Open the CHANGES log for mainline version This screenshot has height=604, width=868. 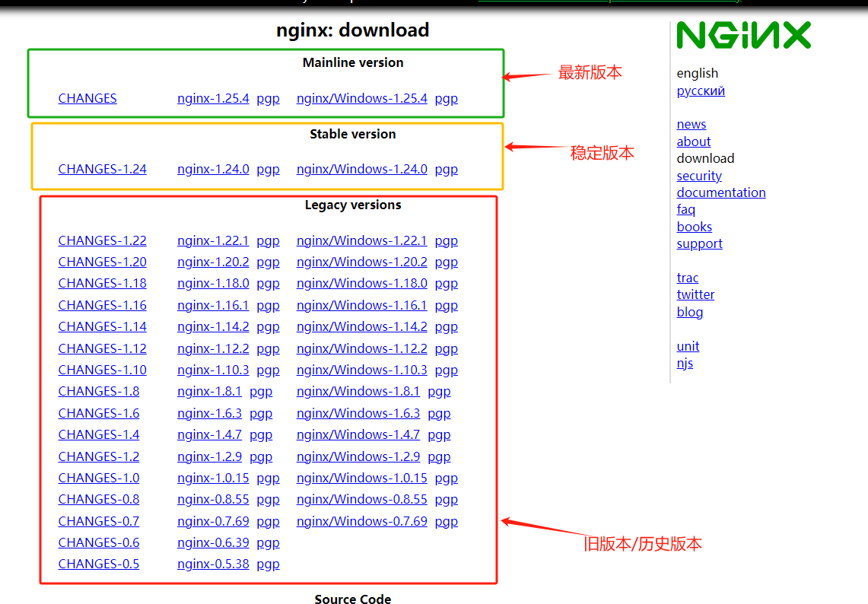(87, 98)
